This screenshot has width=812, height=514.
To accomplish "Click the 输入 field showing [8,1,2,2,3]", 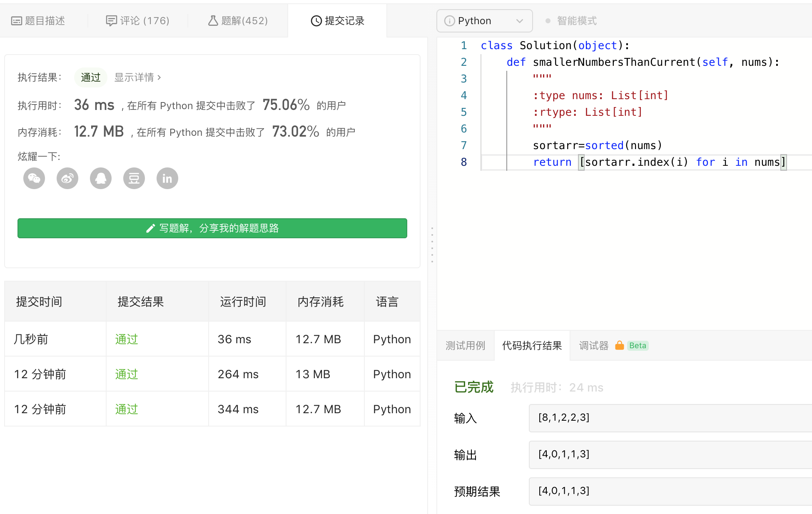I will (x=670, y=418).
